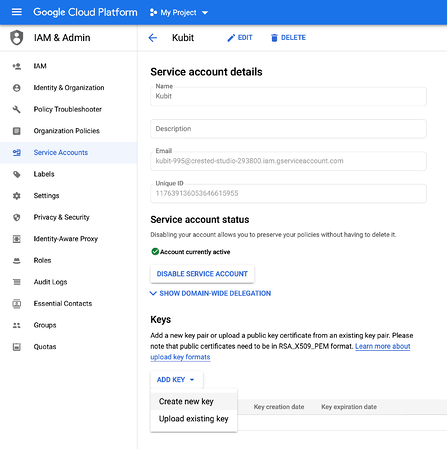The image size is (447, 449).
Task: Click the Disable Service Account button
Action: [202, 274]
